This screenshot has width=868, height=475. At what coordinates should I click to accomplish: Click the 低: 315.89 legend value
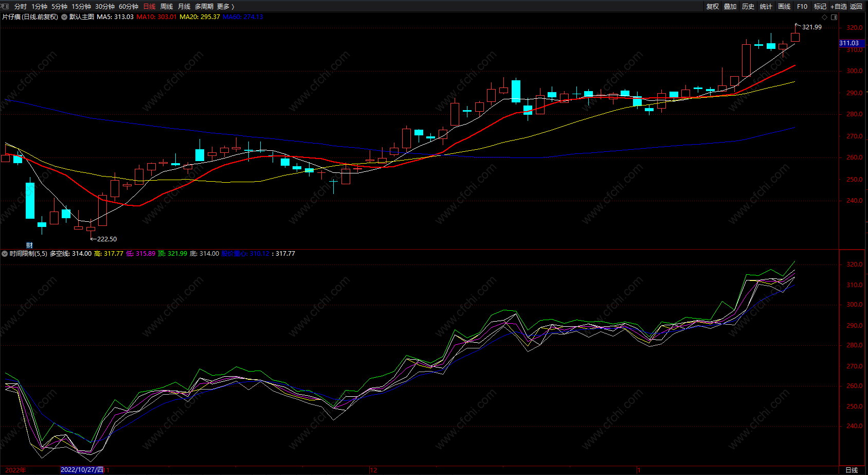click(x=140, y=254)
